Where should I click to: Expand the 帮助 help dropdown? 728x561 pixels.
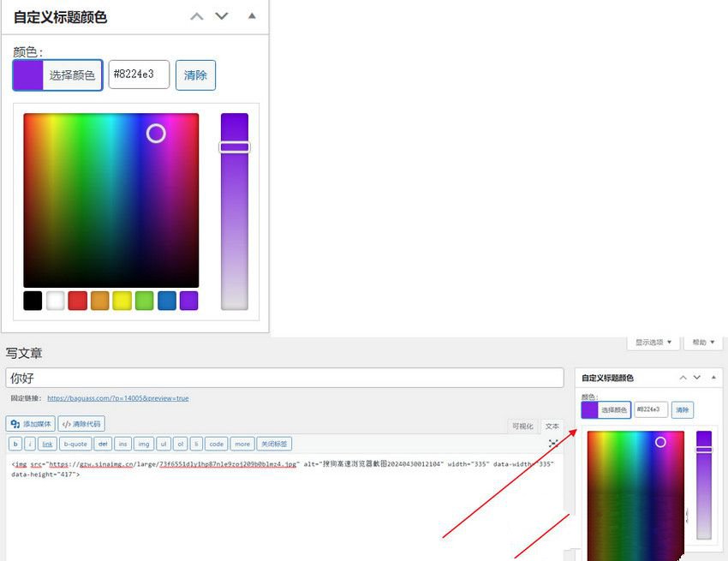[701, 343]
